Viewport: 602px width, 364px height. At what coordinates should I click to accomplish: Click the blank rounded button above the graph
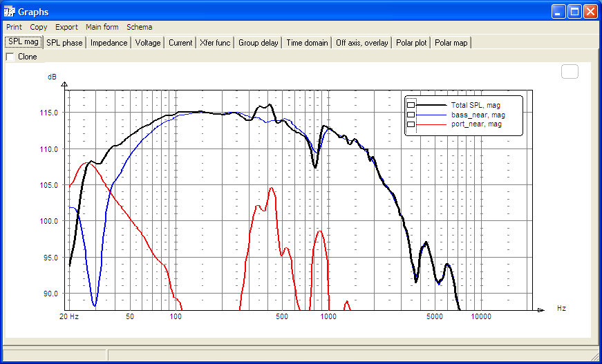570,72
